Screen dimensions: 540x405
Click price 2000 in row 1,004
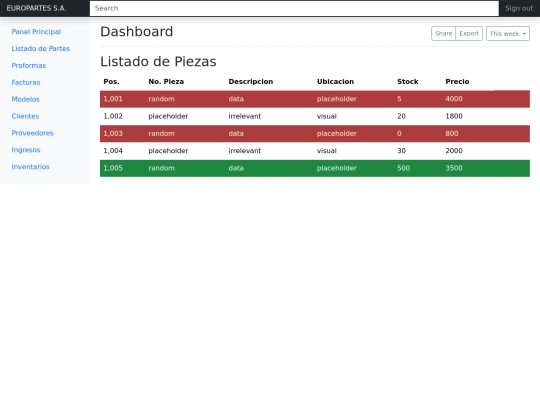click(x=454, y=150)
